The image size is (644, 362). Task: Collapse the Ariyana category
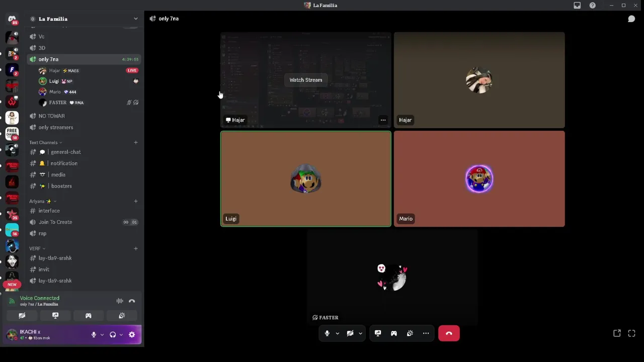pos(43,202)
